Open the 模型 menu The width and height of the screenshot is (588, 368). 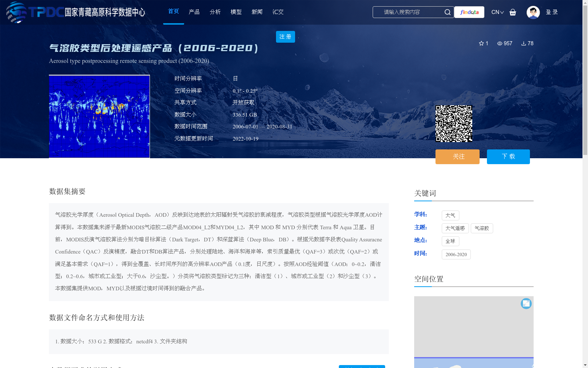click(236, 12)
